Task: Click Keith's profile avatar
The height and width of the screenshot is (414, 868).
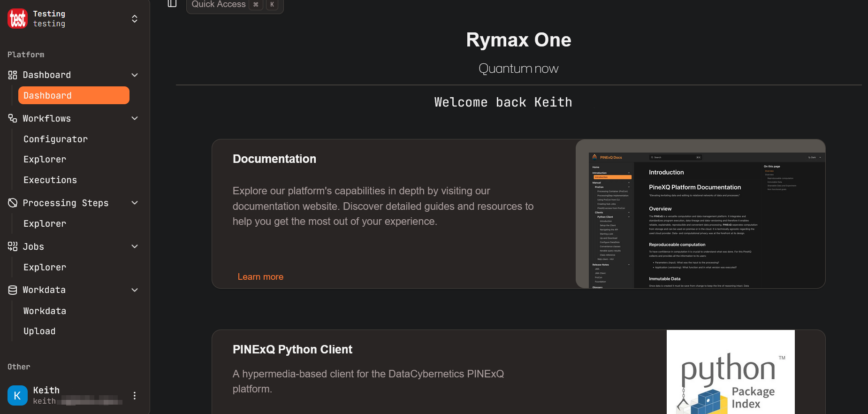Action: (18, 396)
